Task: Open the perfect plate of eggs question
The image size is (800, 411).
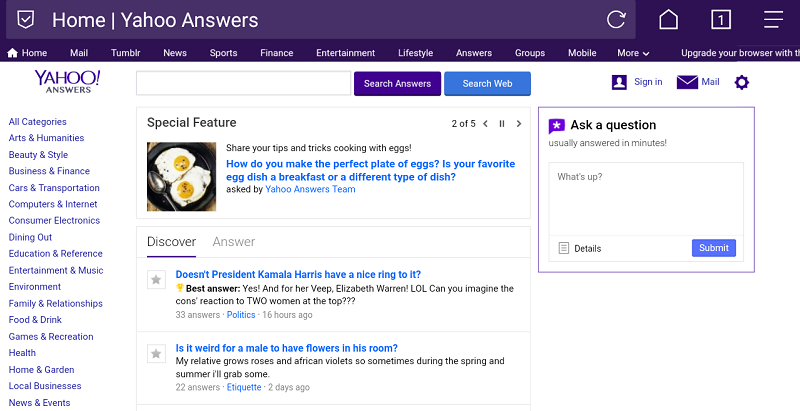Action: tap(370, 170)
